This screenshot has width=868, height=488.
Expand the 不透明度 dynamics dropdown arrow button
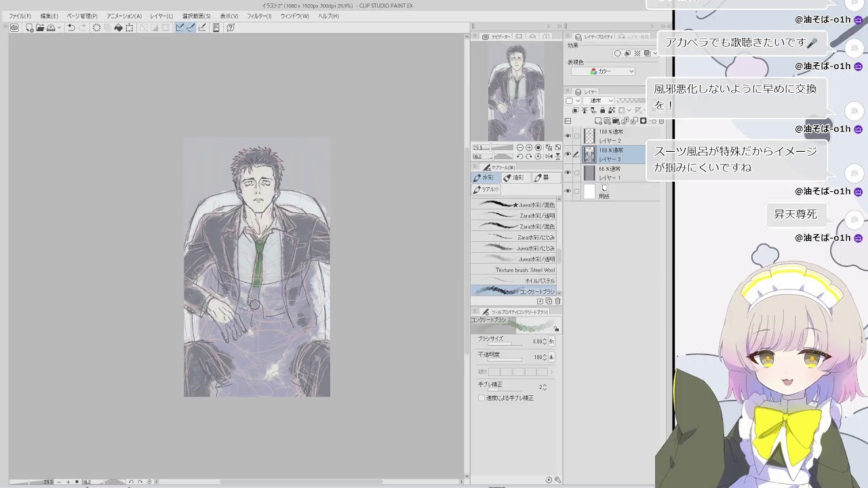(x=551, y=357)
